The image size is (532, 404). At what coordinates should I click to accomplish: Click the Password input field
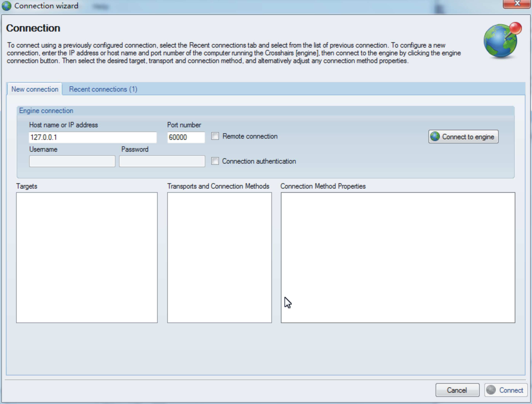pyautogui.click(x=162, y=161)
